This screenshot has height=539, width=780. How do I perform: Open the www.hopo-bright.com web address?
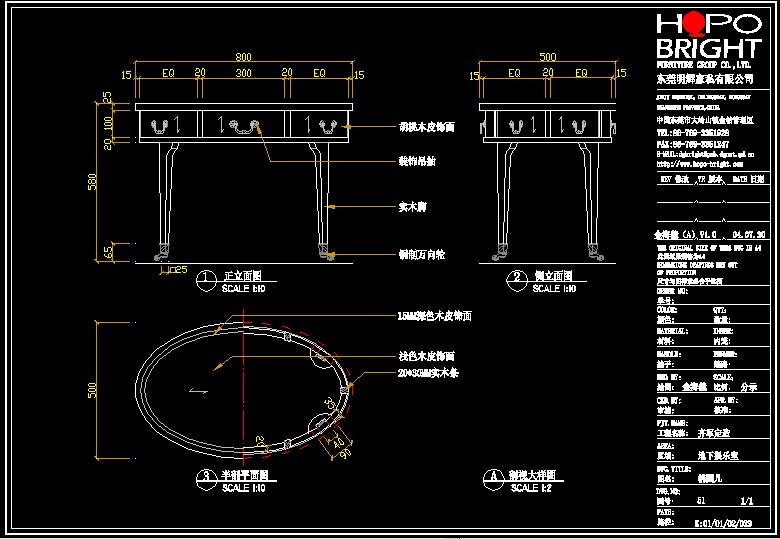point(699,164)
